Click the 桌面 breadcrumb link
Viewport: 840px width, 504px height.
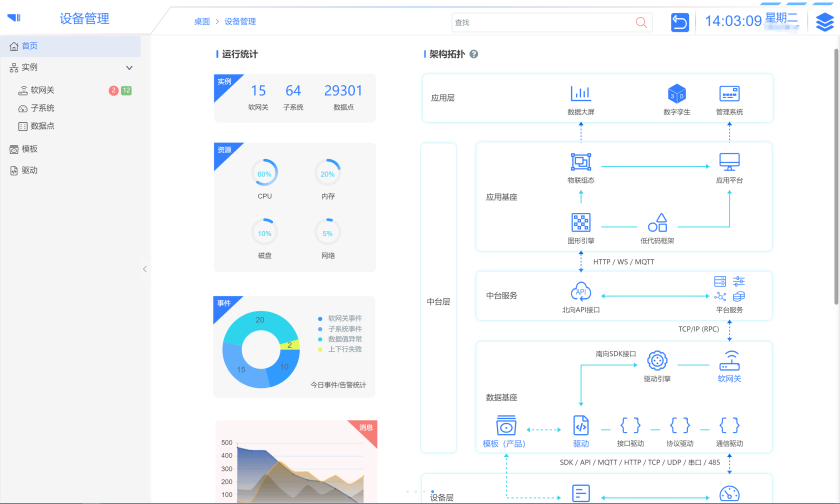pyautogui.click(x=202, y=21)
